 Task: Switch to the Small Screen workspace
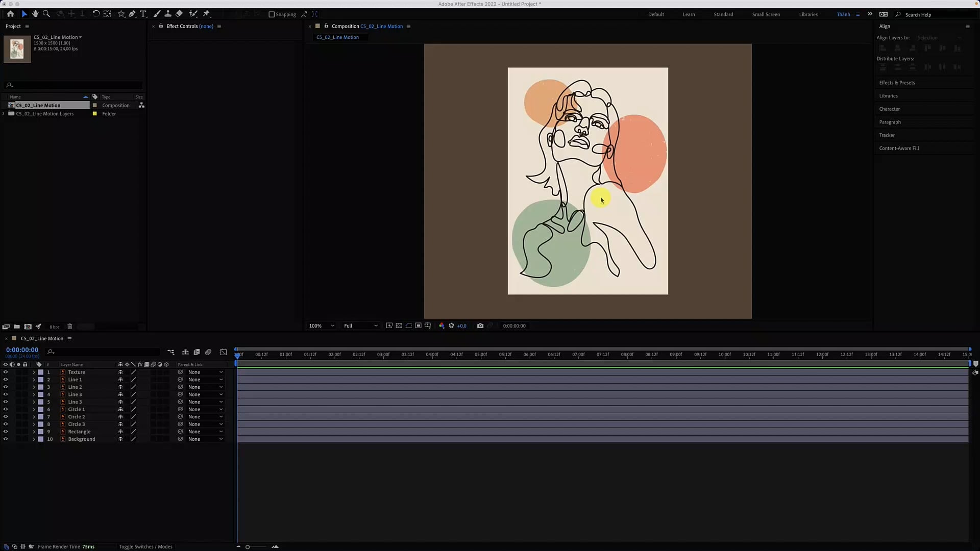pyautogui.click(x=766, y=14)
